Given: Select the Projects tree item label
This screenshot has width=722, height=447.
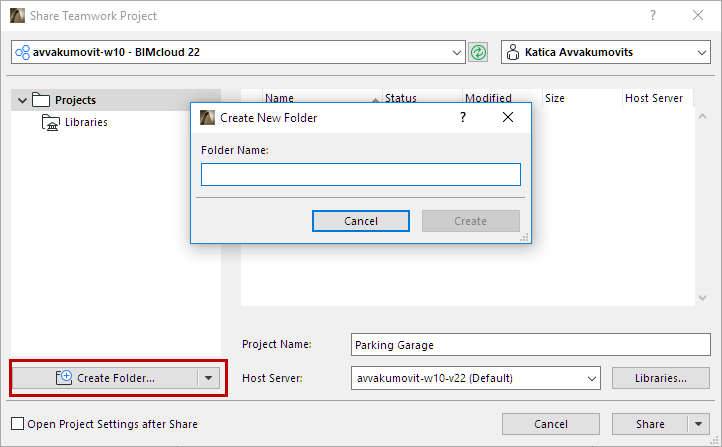Looking at the screenshot, I should (76, 100).
